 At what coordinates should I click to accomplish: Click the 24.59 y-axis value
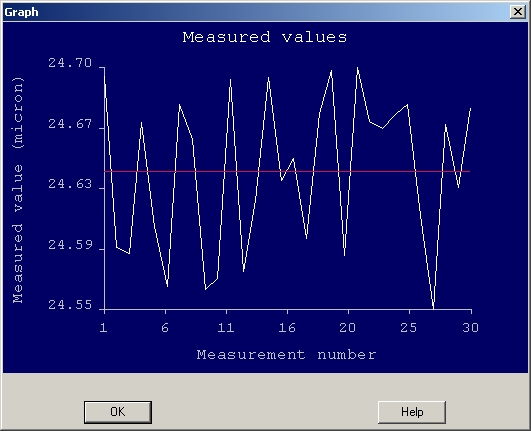pyautogui.click(x=70, y=244)
